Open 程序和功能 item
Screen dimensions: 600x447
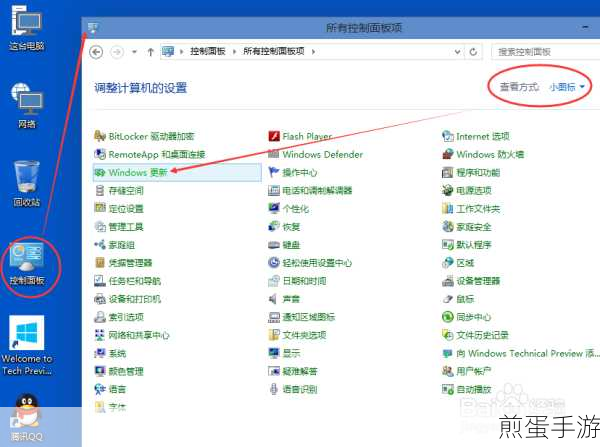click(x=471, y=172)
